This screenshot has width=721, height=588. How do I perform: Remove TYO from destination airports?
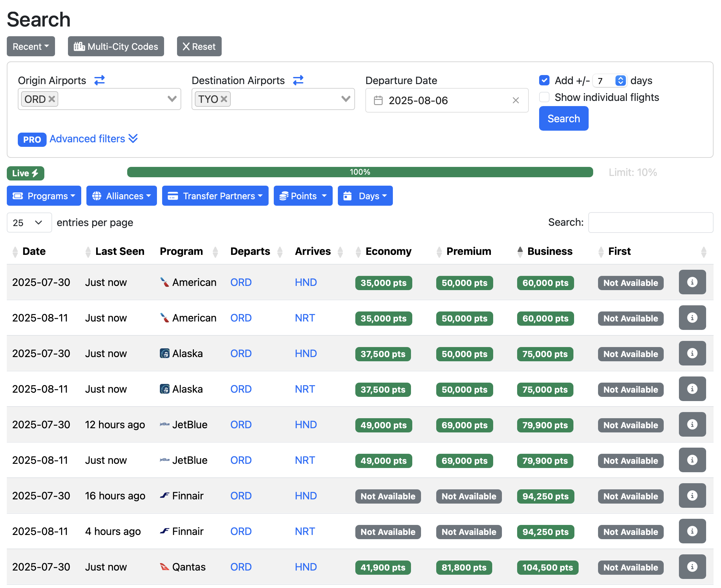[224, 99]
